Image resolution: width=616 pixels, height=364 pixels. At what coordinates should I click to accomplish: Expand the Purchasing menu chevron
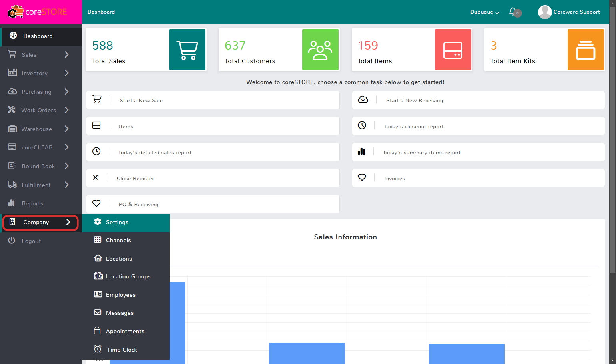click(x=67, y=91)
